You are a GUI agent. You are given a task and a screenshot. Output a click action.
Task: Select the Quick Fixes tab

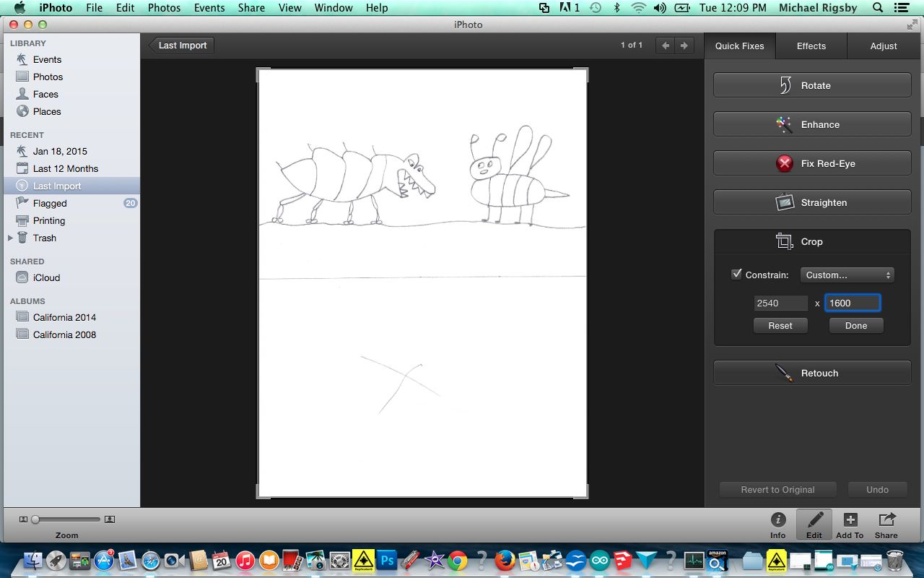(x=740, y=46)
